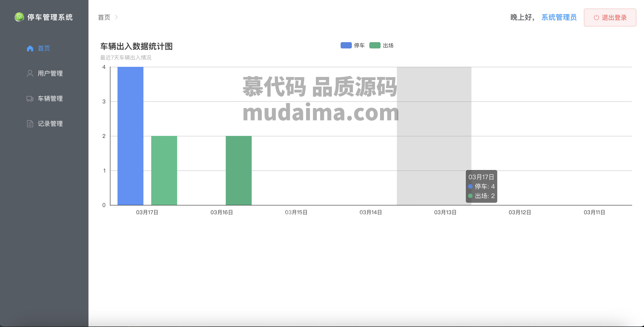This screenshot has width=644, height=327.
Task: Toggle the blue 停车 legend swatch
Action: pos(346,45)
